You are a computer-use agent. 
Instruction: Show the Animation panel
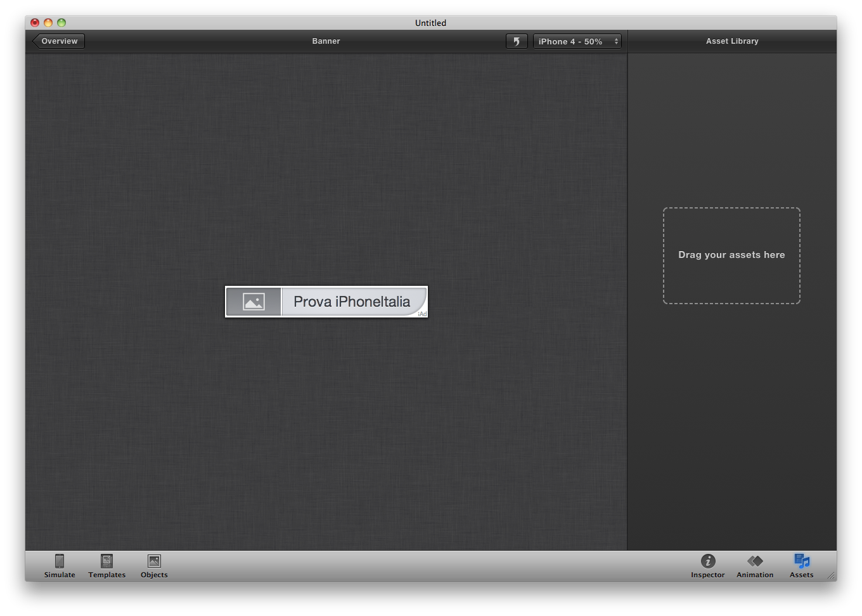pos(754,565)
